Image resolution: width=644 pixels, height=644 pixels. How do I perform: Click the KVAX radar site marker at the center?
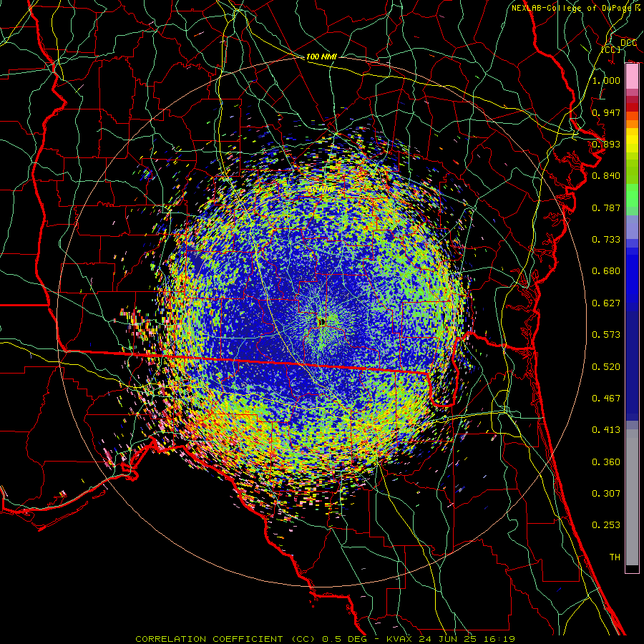323,322
